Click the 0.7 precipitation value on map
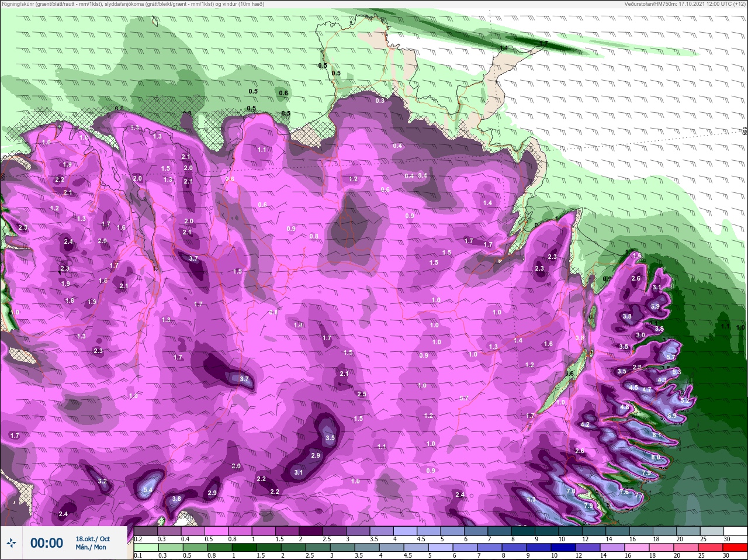The height and width of the screenshot is (560, 748). click(x=464, y=398)
